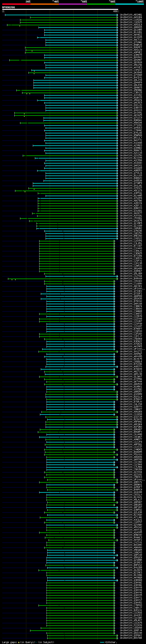146x644 pixels.
Task: Click hit label UniRef100_B8HK71
Action: coord(131,151)
